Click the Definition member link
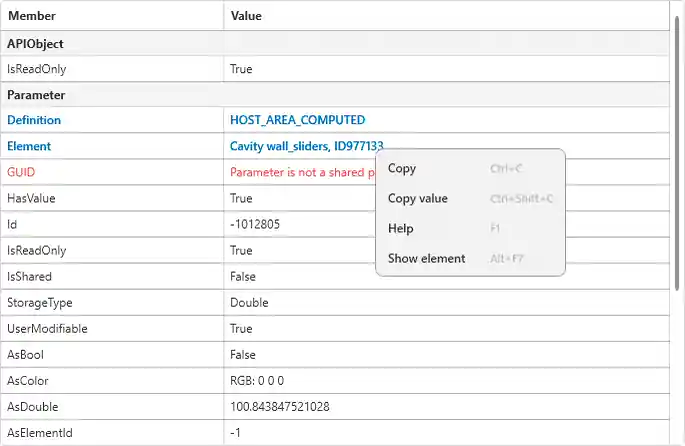Screen dimensions: 685x446 tap(34, 120)
